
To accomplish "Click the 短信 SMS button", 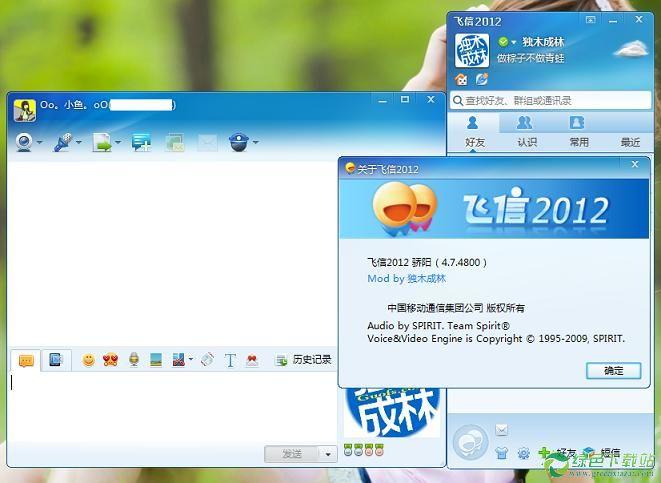I will 602,453.
